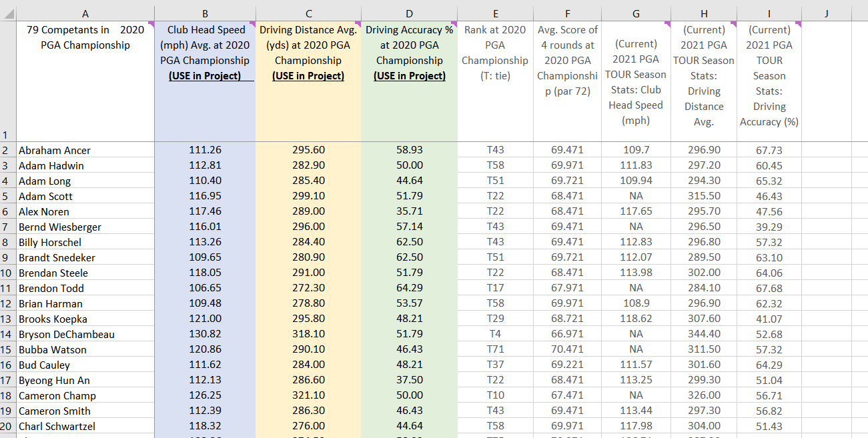Screen dimensions: 868x438
Task: Click driving accuracy value 35.71
Action: [409, 211]
